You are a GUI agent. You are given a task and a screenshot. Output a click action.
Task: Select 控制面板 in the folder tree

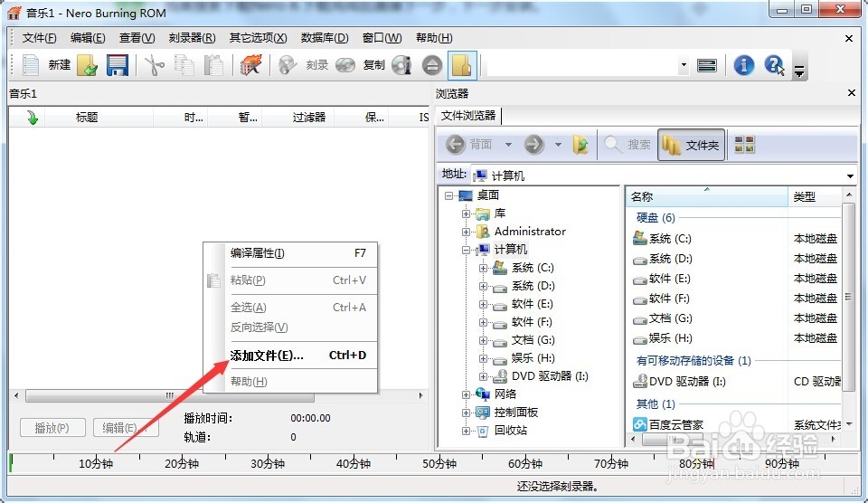coord(516,413)
